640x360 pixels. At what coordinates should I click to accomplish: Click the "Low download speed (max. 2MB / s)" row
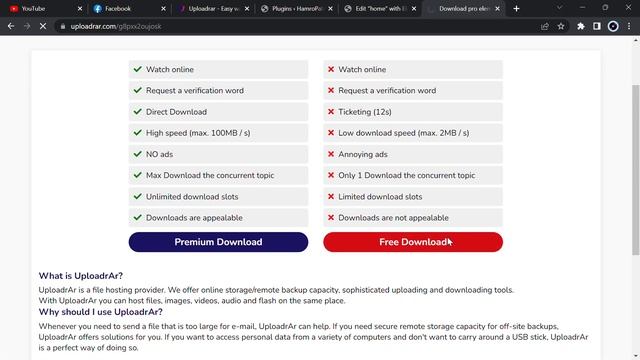click(413, 133)
